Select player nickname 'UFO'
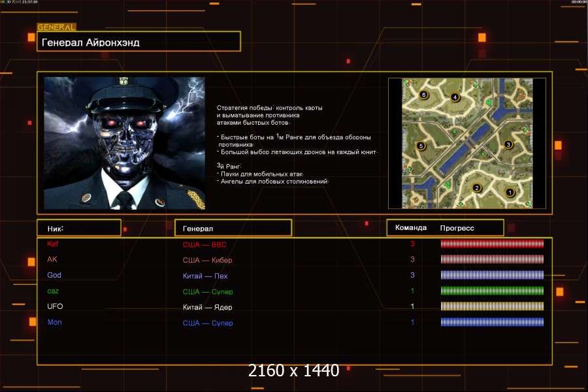588x392 pixels. (x=55, y=306)
